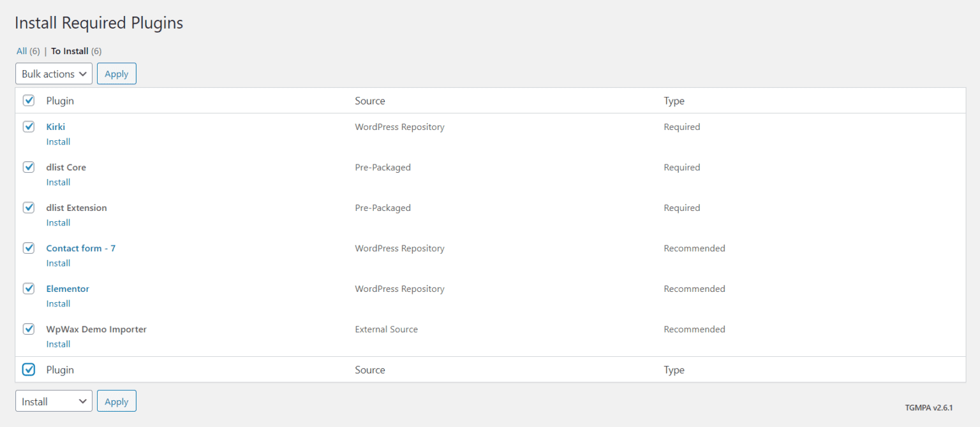The height and width of the screenshot is (427, 980).
Task: Uncheck the dlist Extension checkbox
Action: coord(28,207)
